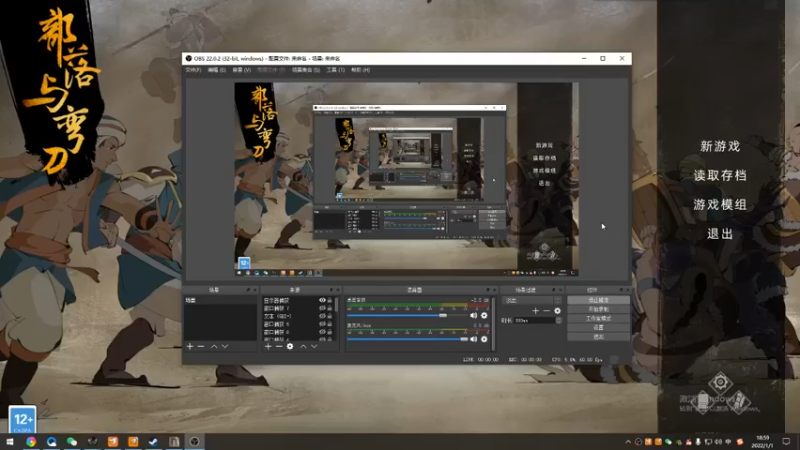
Task: Remove scene transition with the minus icon
Action: [x=546, y=310]
